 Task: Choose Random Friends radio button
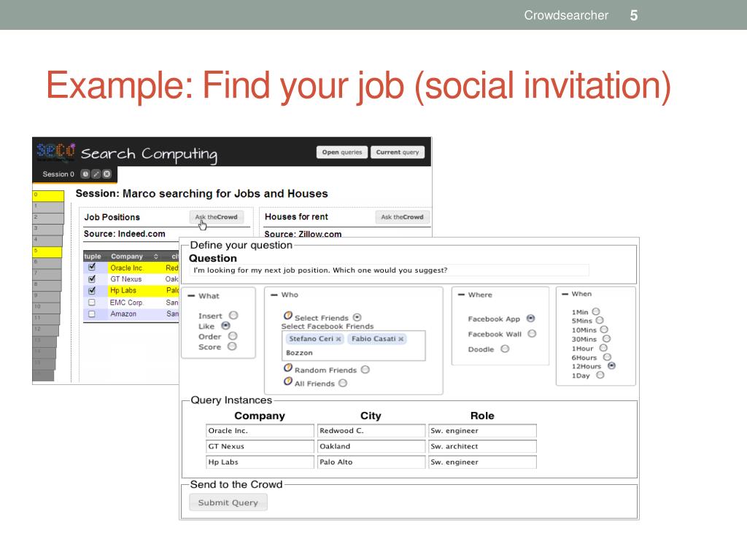[x=365, y=370]
